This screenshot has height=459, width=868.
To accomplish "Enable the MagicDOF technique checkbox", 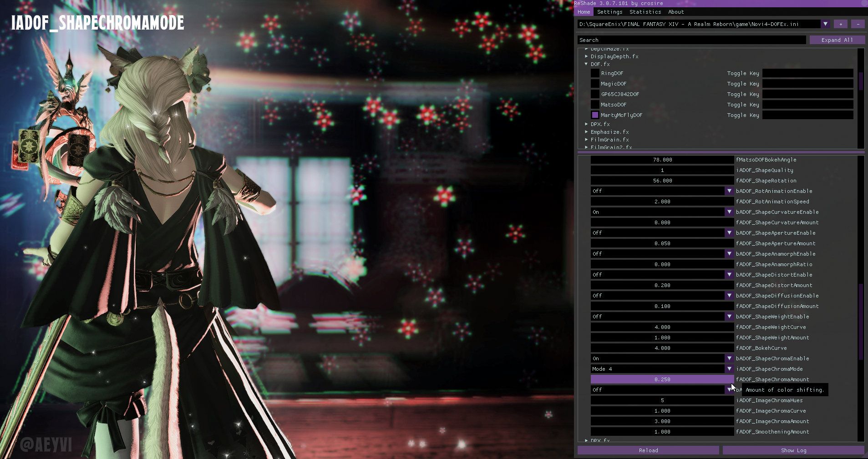I will [x=595, y=84].
